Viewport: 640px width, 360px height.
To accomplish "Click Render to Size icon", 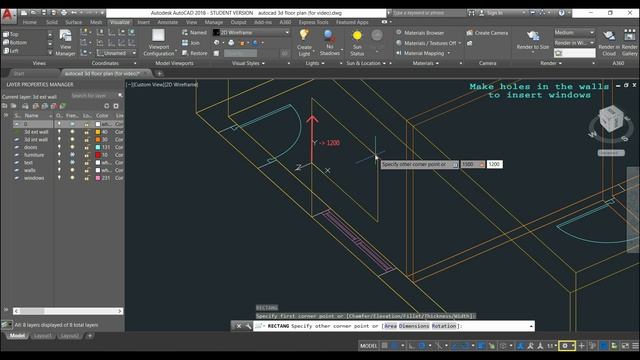I will [533, 36].
